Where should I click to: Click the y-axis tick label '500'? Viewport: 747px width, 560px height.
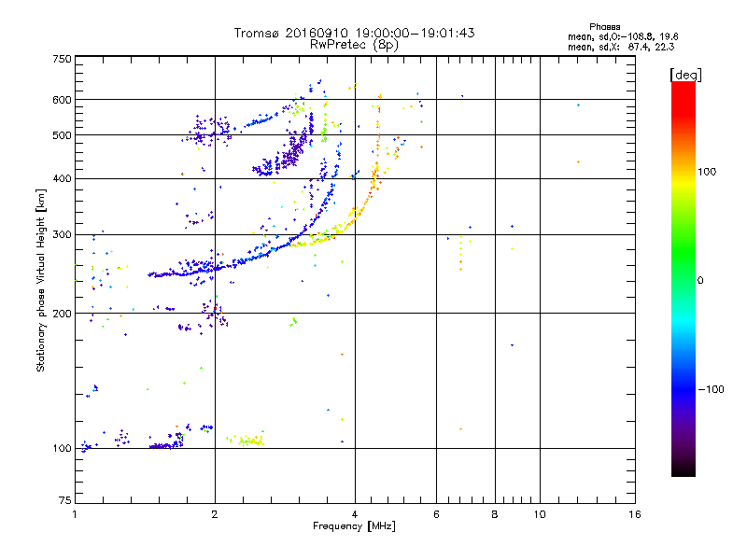[62, 135]
